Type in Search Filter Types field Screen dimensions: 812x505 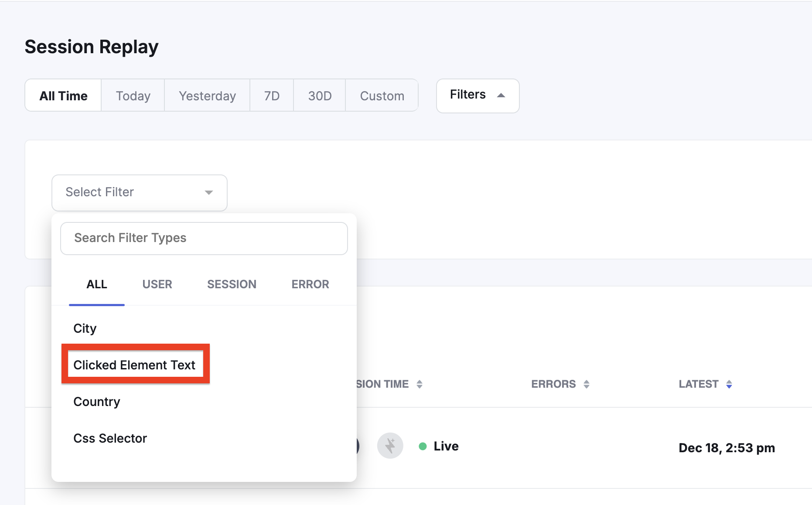point(204,238)
